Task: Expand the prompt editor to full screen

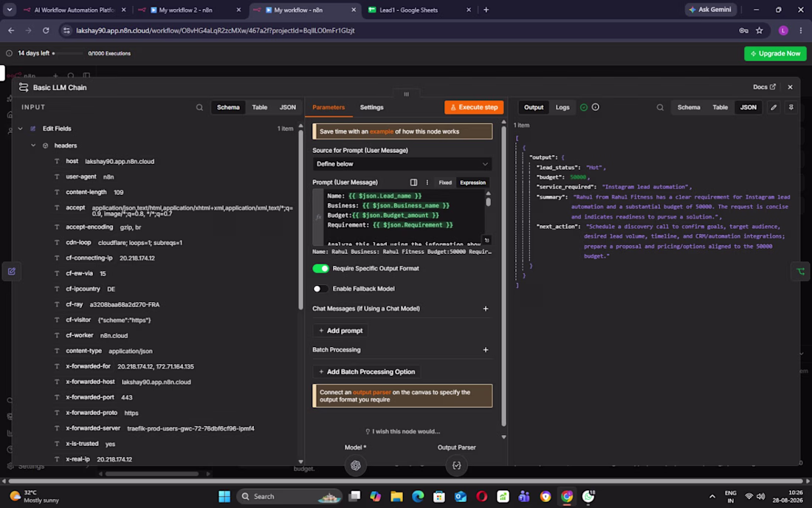Action: pyautogui.click(x=486, y=240)
